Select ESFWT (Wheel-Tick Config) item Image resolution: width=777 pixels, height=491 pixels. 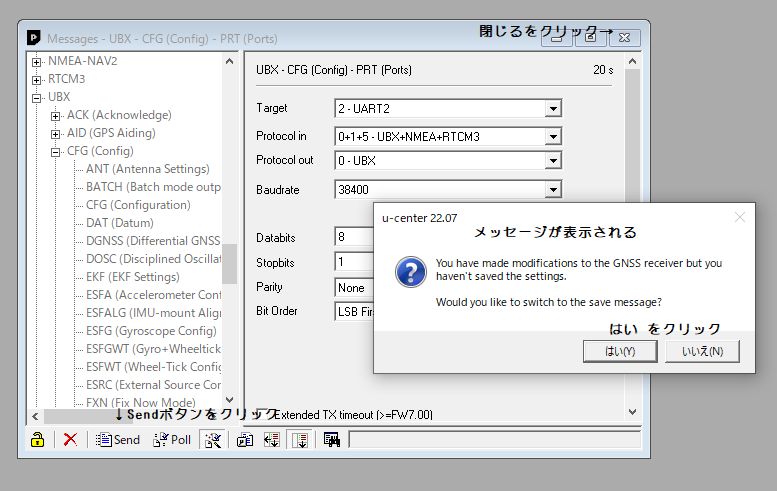click(153, 367)
